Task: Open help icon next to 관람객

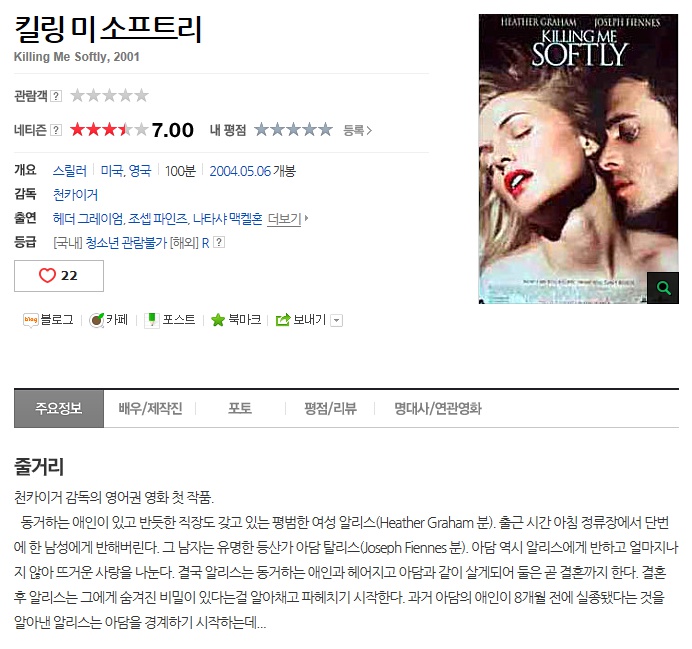Action: (56, 96)
